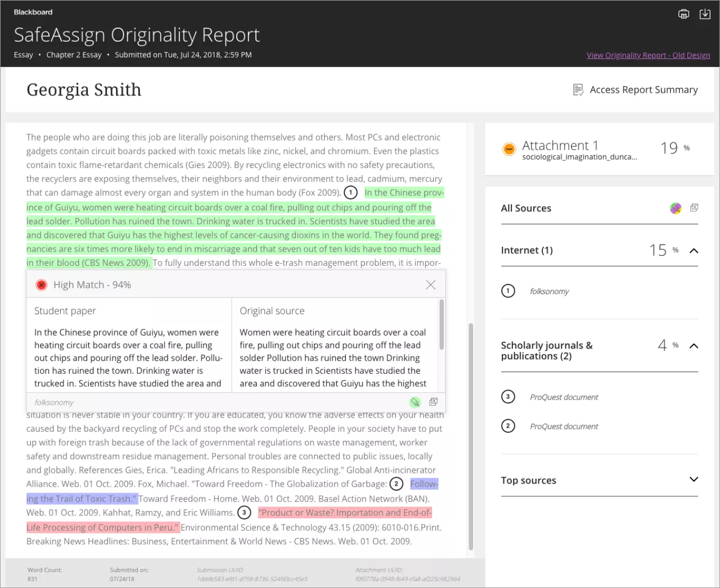
Task: Click the Access Report Summary icon
Action: point(578,90)
